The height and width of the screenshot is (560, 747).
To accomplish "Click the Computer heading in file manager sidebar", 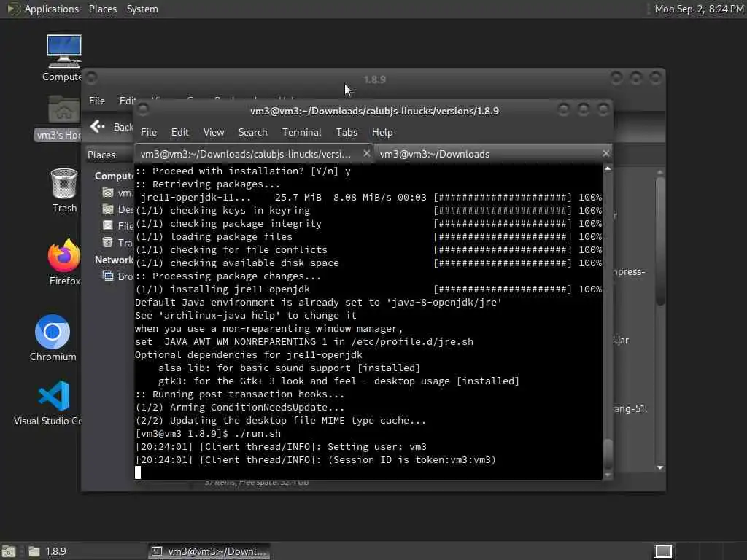I will point(114,176).
